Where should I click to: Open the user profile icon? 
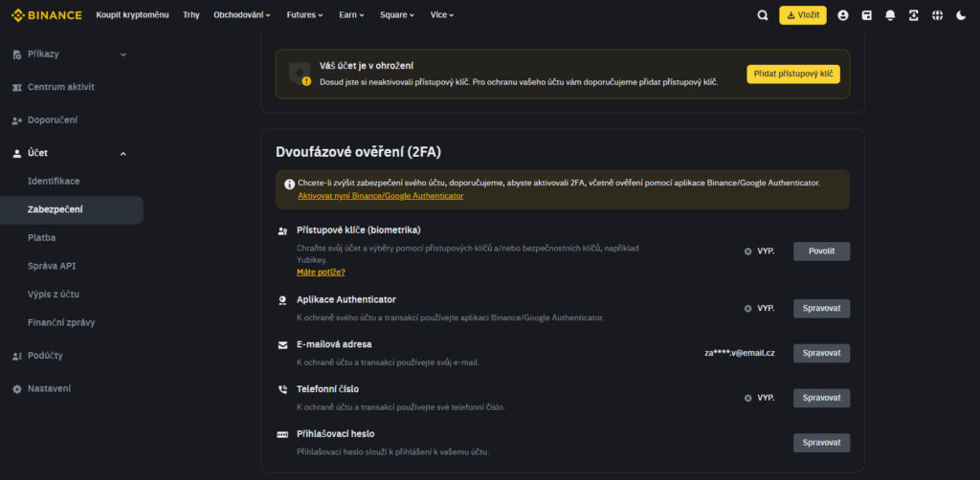(843, 15)
